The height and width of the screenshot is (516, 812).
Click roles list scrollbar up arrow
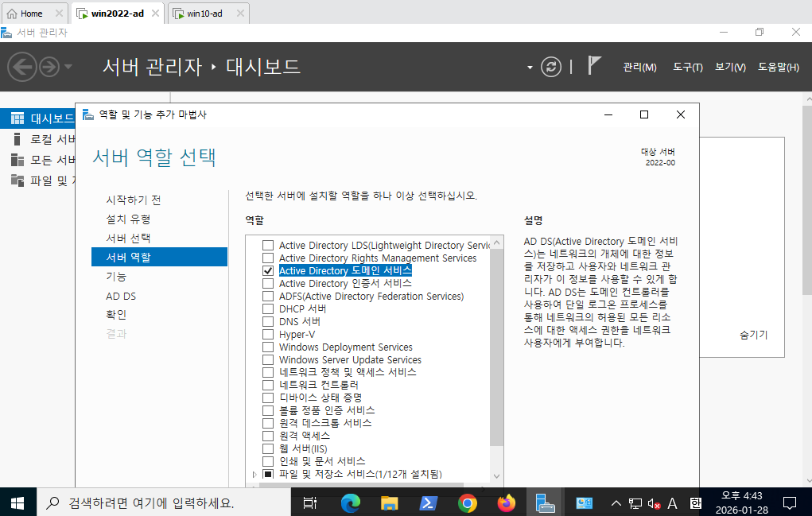[x=496, y=242]
